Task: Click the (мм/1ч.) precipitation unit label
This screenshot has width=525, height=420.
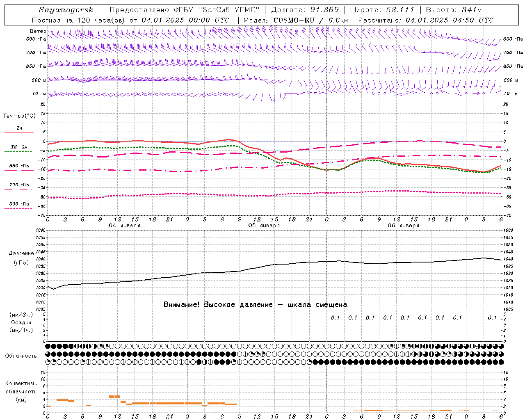Action: coord(21,330)
